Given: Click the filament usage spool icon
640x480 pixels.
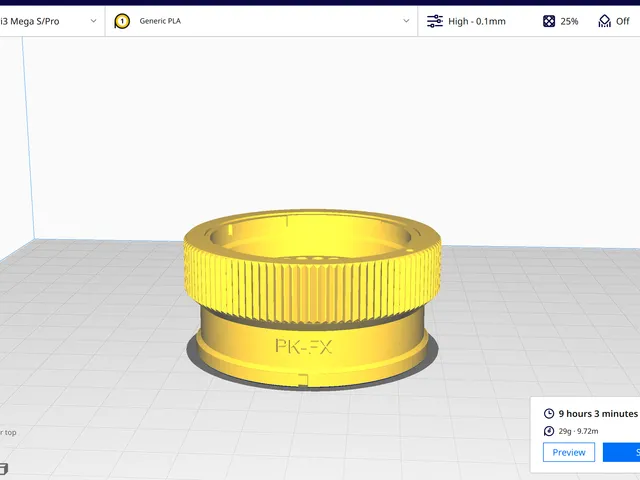Looking at the screenshot, I should pos(549,431).
